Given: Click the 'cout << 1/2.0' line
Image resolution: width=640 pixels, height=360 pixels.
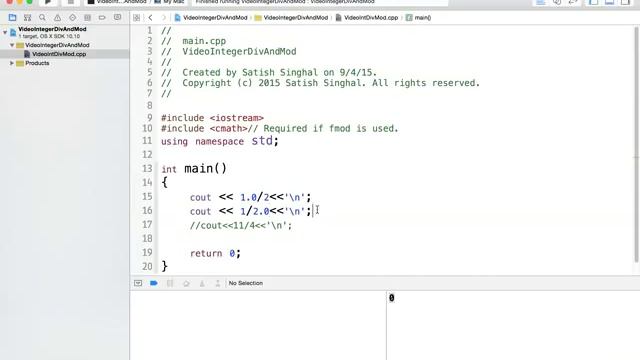Looking at the screenshot, I should [x=250, y=211].
